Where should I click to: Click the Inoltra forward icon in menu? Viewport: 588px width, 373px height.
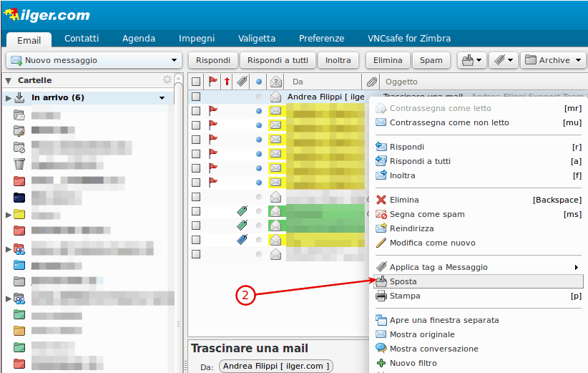click(381, 175)
